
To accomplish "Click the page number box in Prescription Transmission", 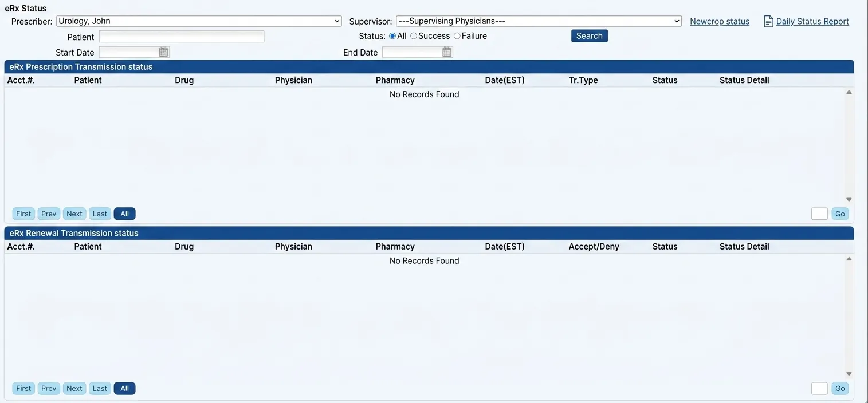I will 819,214.
